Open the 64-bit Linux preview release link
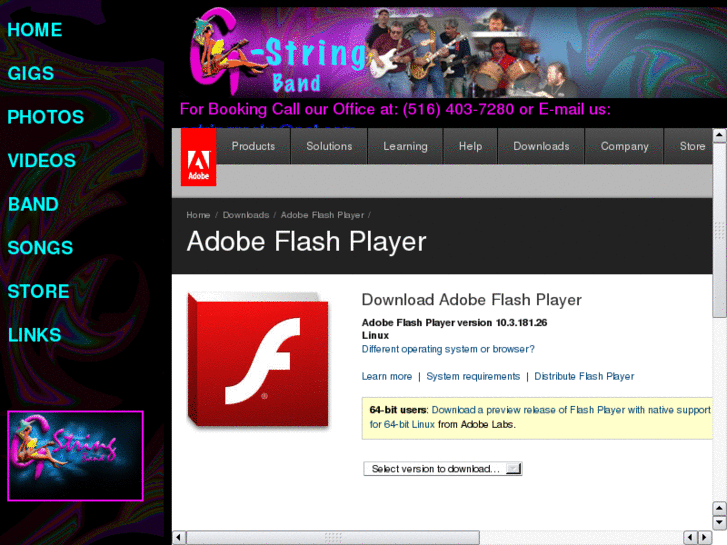This screenshot has width=727, height=545. pyautogui.click(x=540, y=417)
